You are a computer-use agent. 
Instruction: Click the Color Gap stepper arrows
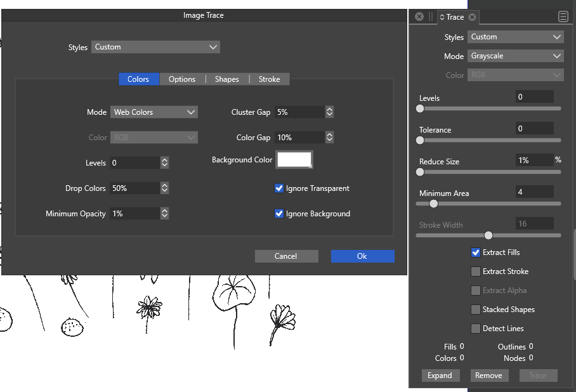coord(329,138)
